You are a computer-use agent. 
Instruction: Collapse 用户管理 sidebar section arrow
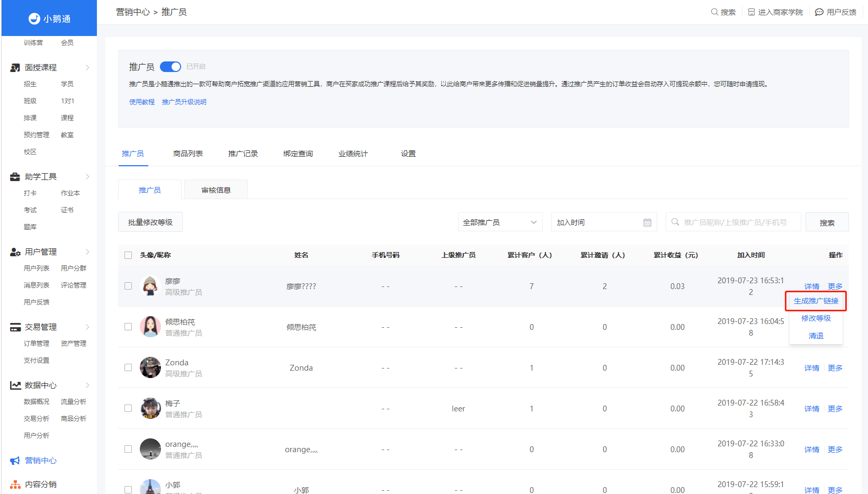(87, 252)
